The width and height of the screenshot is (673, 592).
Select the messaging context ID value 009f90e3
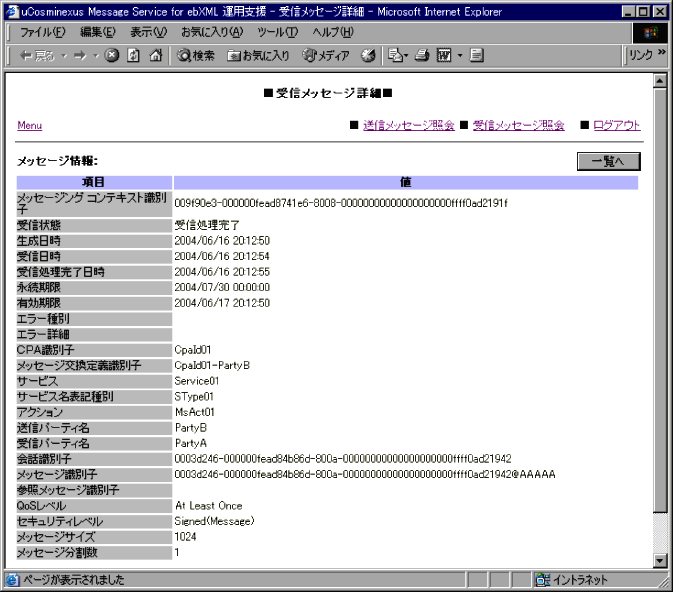point(341,203)
